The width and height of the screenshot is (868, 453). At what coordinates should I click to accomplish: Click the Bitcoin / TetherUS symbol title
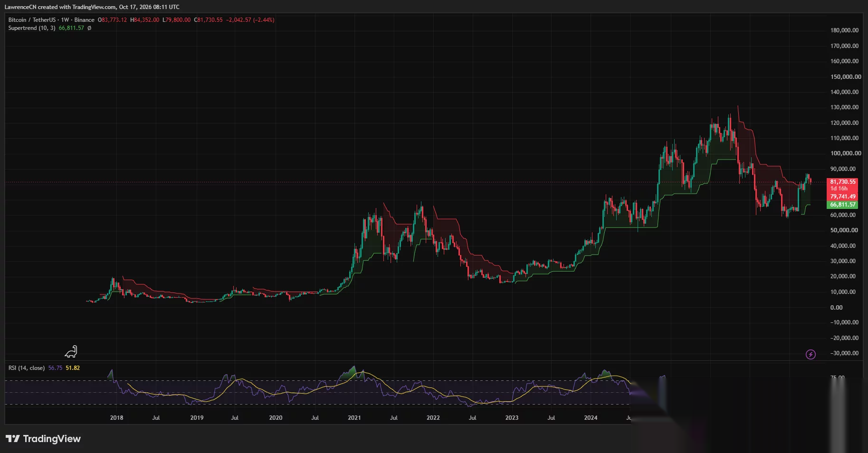tap(32, 20)
